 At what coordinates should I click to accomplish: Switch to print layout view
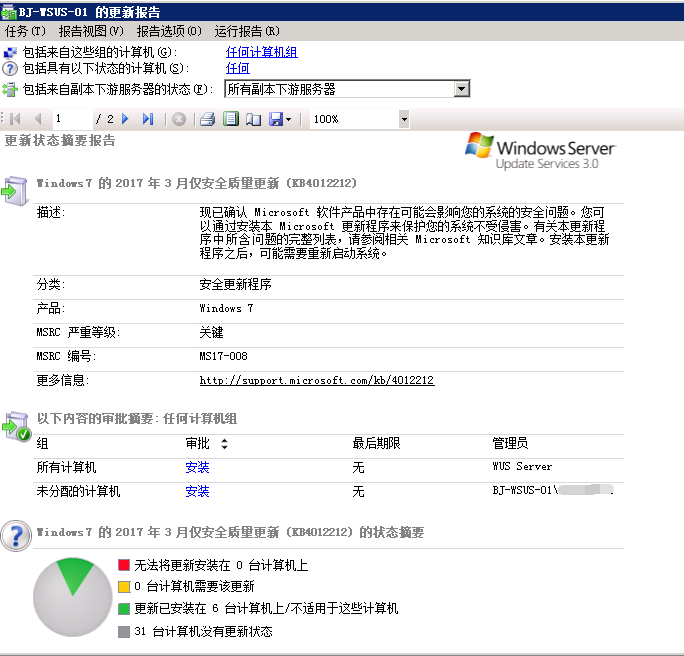pyautogui.click(x=231, y=119)
